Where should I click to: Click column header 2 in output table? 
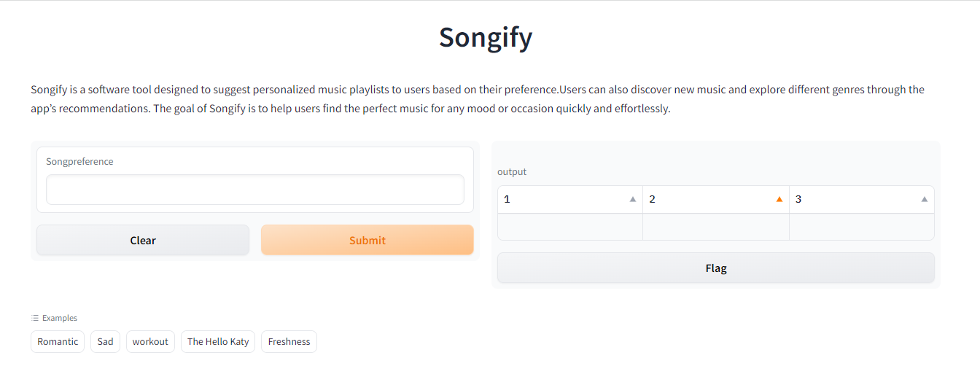pos(716,199)
